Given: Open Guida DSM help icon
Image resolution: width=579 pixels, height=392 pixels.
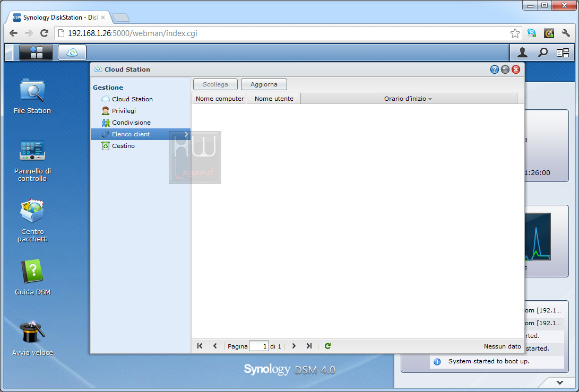Looking at the screenshot, I should coord(32,277).
